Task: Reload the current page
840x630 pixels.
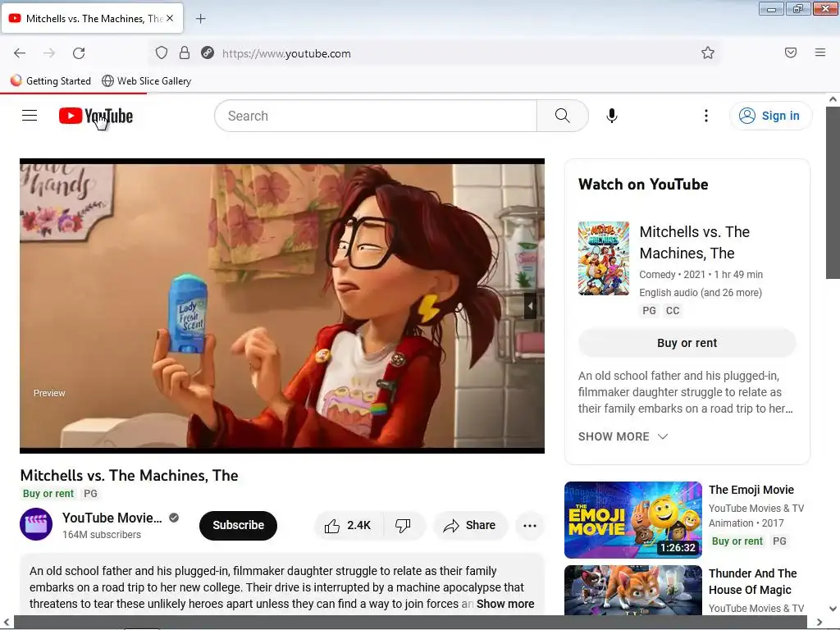Action: pyautogui.click(x=79, y=53)
